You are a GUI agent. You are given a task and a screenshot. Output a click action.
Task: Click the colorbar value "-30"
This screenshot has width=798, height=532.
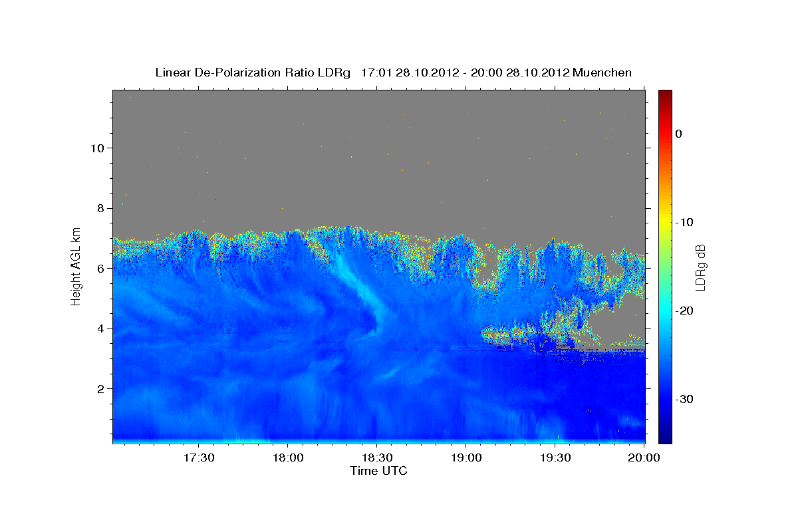[x=685, y=399]
